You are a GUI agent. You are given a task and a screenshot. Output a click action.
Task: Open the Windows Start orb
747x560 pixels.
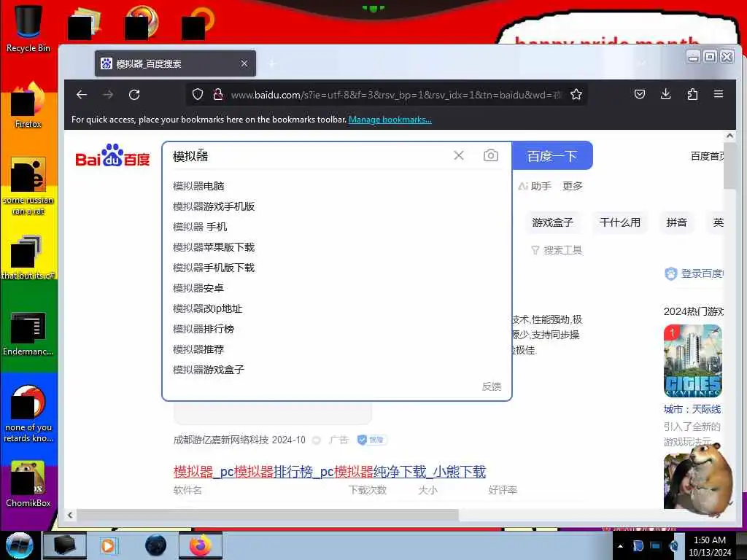(x=19, y=545)
